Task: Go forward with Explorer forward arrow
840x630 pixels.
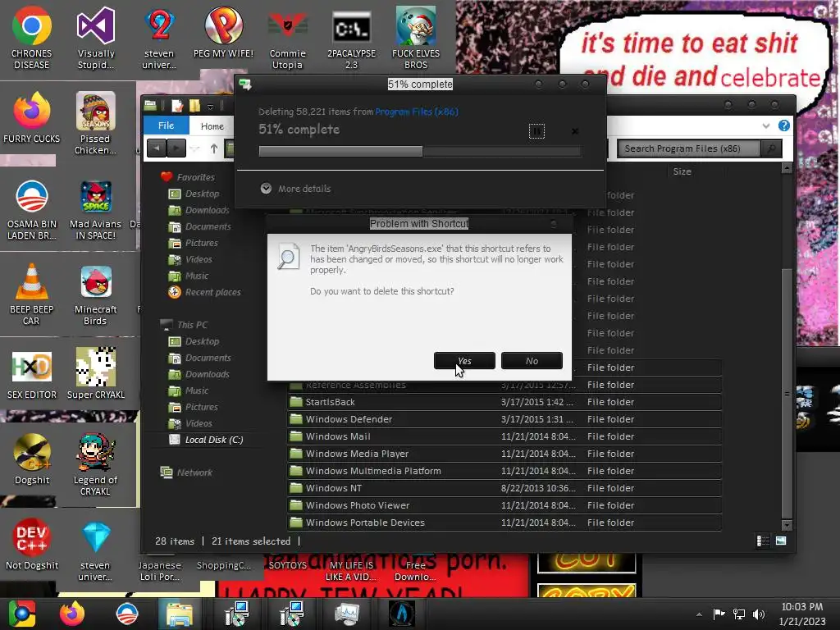Action: (x=176, y=148)
